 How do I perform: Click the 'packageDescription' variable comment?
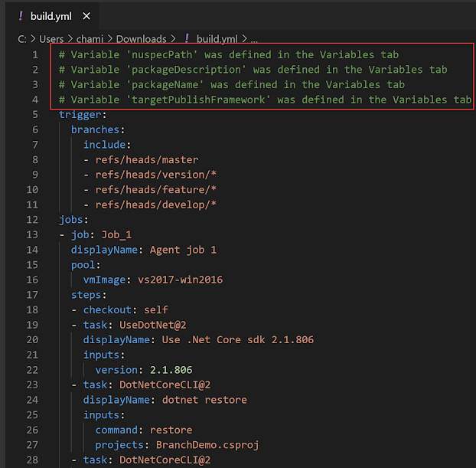point(253,70)
